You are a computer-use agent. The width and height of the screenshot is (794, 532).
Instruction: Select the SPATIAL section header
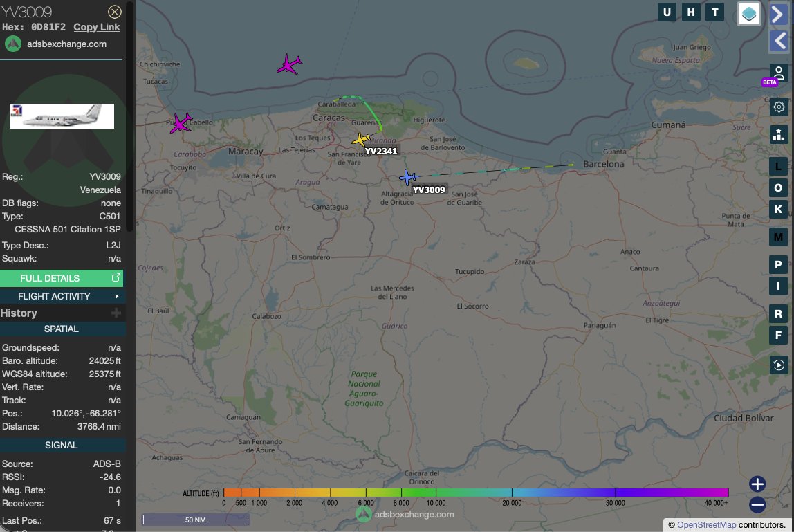(x=62, y=329)
